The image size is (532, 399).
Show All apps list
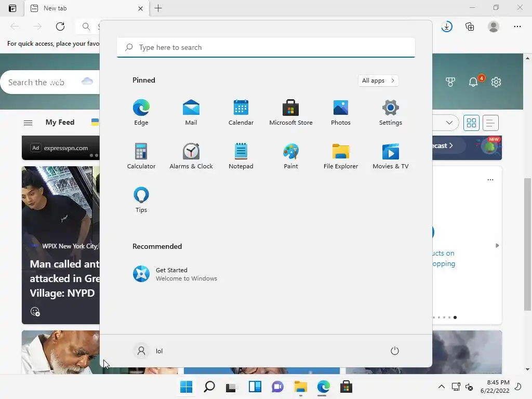pyautogui.click(x=378, y=81)
